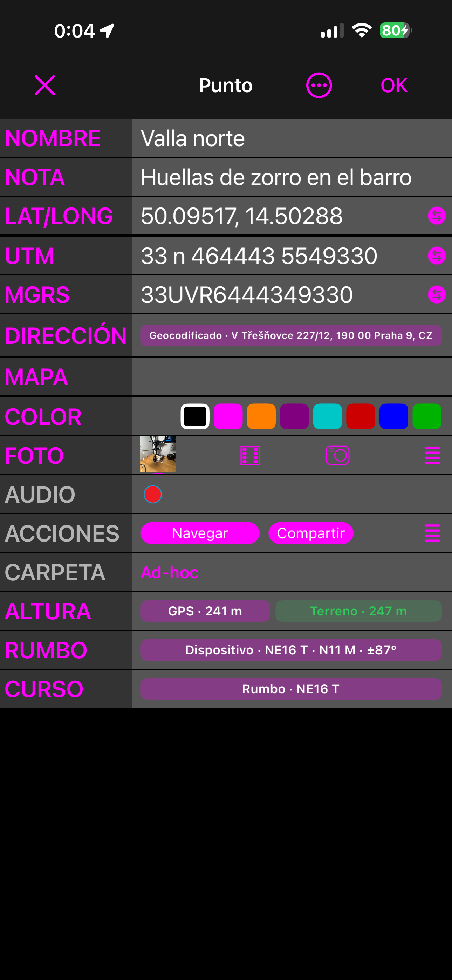Edit the note Huellas de zorro en el barro
Image resolution: width=452 pixels, height=980 pixels.
[292, 177]
